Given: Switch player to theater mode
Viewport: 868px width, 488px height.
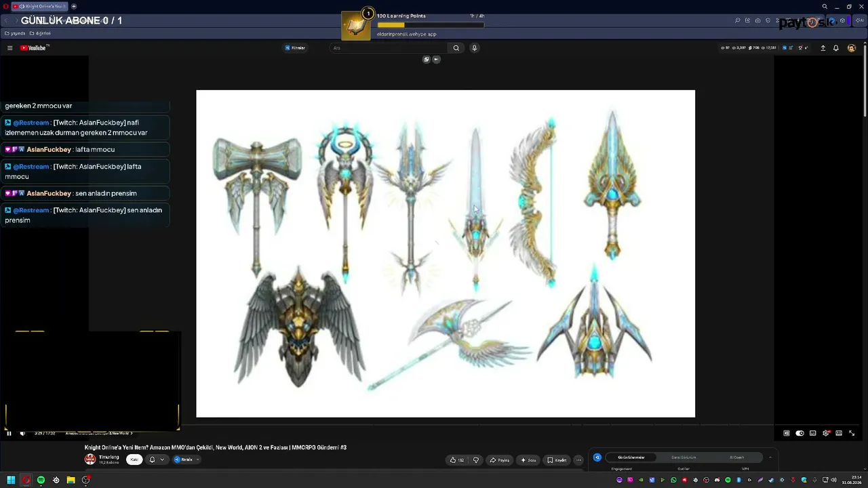Looking at the screenshot, I should click(839, 433).
